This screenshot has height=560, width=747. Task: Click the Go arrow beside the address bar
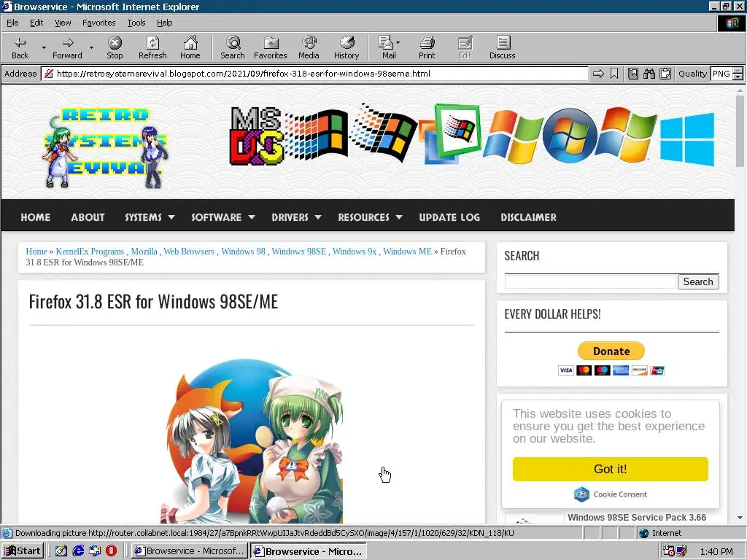click(598, 74)
